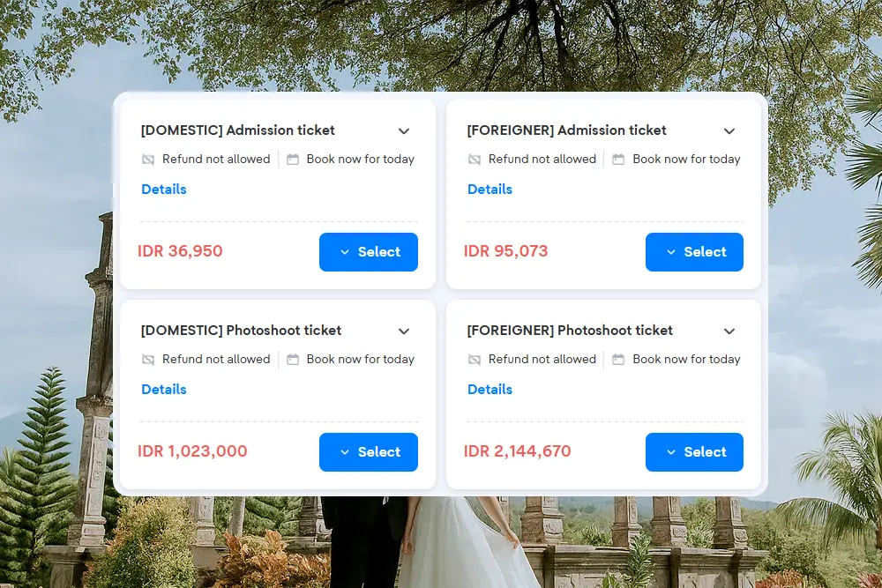Viewport: 882px width, 588px height.
Task: Select the DOMESTIC Admission ticket option
Action: coord(369,252)
